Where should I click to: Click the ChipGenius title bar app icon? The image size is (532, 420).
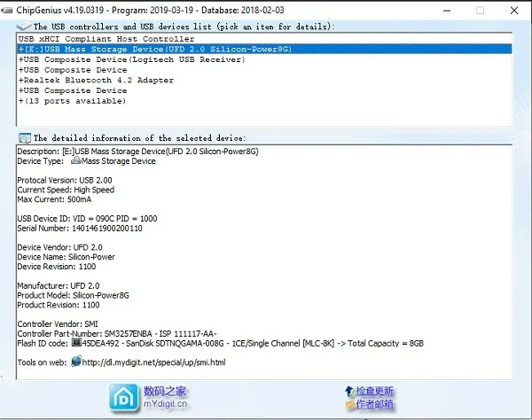[7, 10]
